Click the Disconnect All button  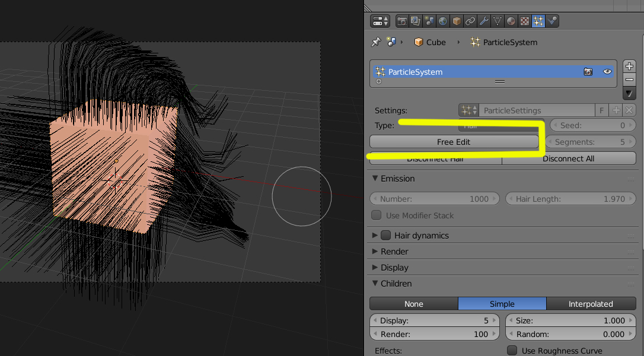tap(568, 158)
